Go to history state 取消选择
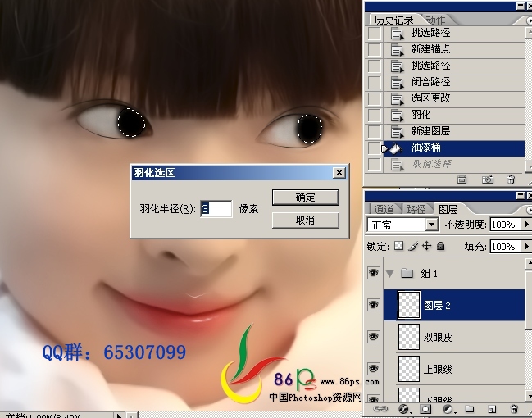 tap(454, 165)
